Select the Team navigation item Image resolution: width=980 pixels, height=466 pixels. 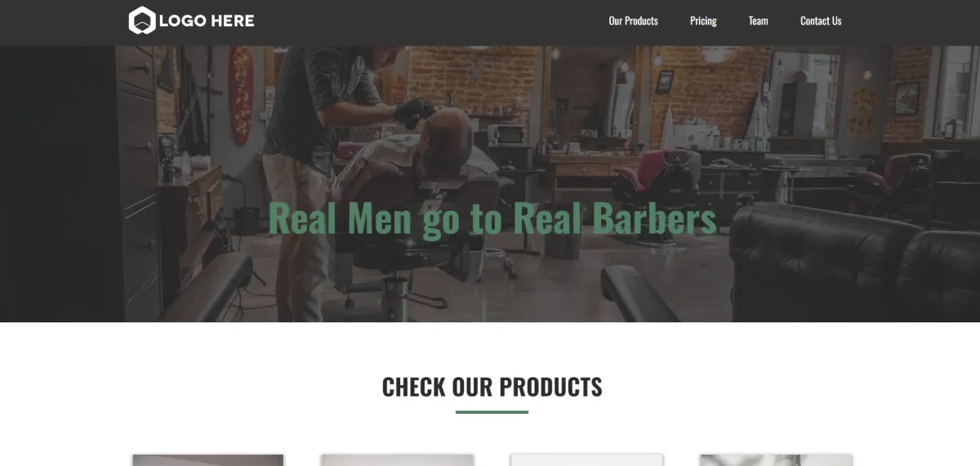pyautogui.click(x=758, y=21)
